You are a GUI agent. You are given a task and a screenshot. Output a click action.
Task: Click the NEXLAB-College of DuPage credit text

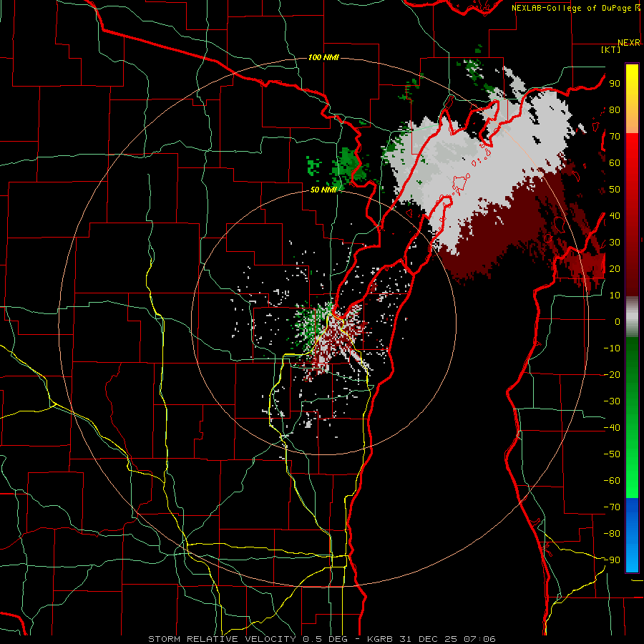tap(575, 8)
